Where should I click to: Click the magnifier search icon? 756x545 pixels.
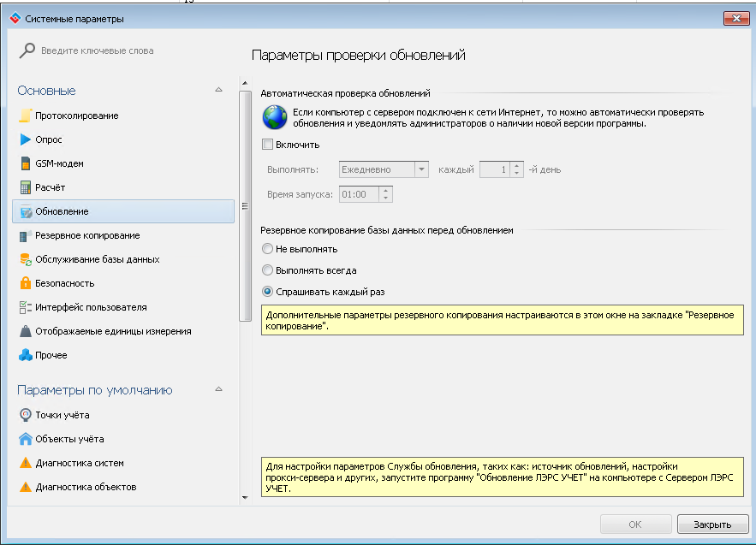27,50
